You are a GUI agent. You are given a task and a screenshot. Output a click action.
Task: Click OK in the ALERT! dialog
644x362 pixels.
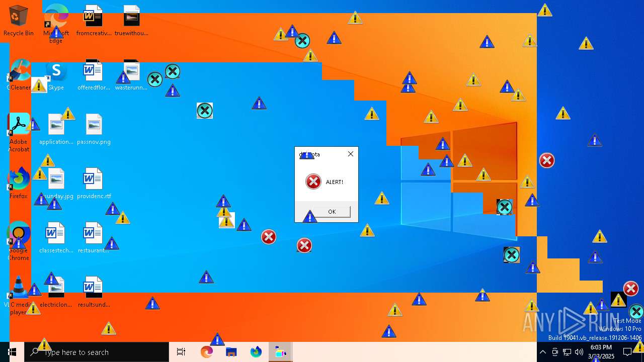coord(332,212)
